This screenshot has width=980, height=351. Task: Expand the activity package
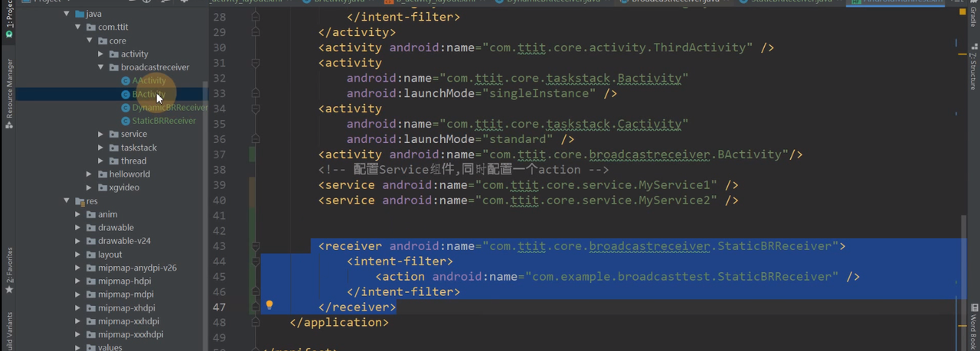pos(101,54)
